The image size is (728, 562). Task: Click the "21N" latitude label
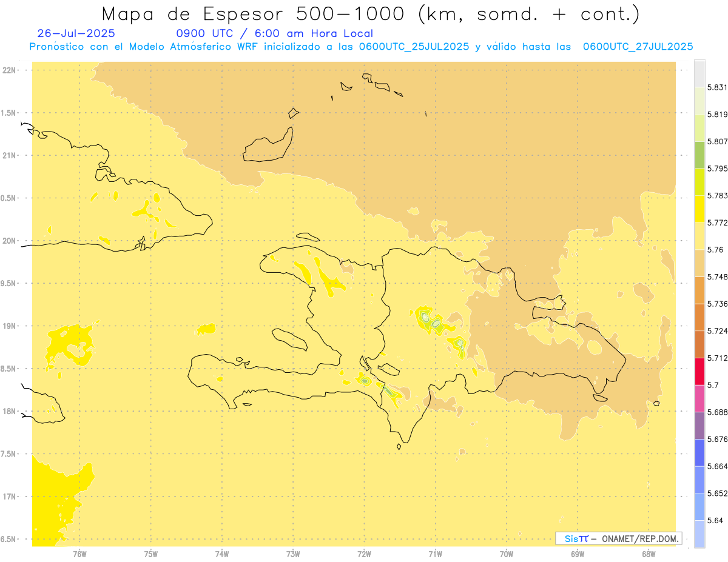point(10,155)
